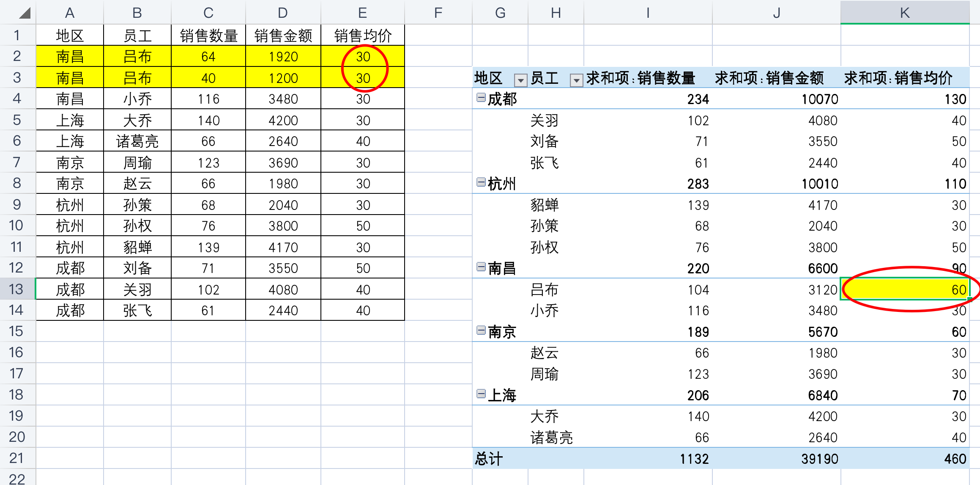Select yellow highlighted cell showing 60
980x485 pixels.
point(904,289)
